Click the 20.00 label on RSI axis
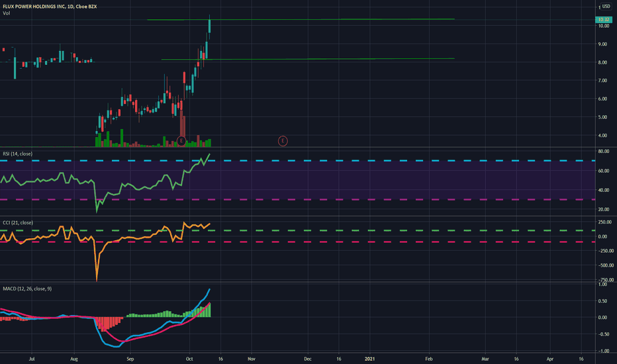617x364 pixels. click(604, 209)
